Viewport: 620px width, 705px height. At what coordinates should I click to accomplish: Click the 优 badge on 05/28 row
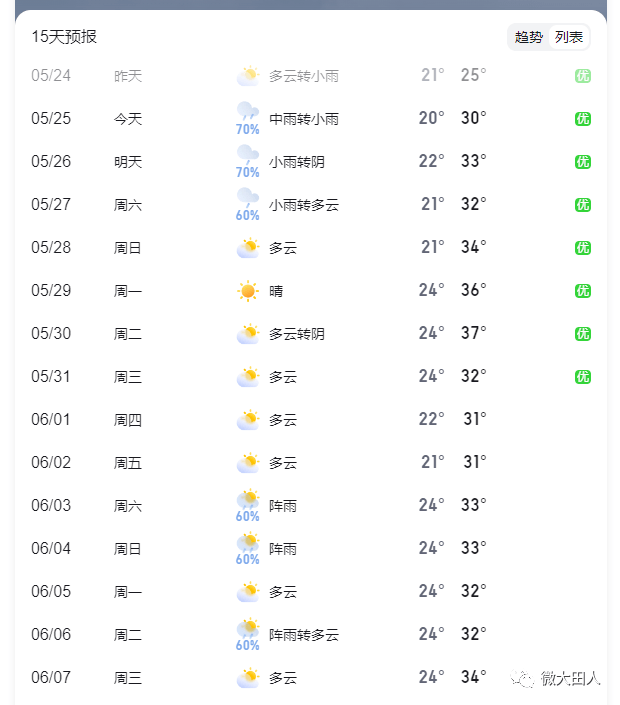coord(583,248)
